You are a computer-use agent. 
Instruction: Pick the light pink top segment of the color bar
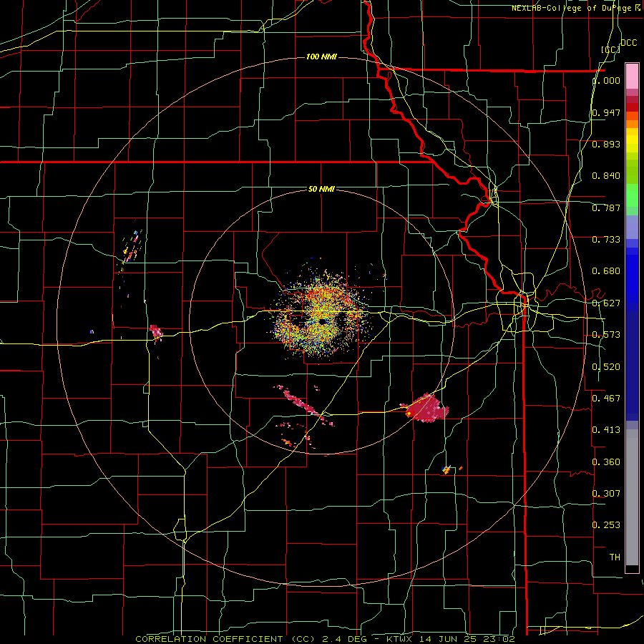(x=632, y=77)
